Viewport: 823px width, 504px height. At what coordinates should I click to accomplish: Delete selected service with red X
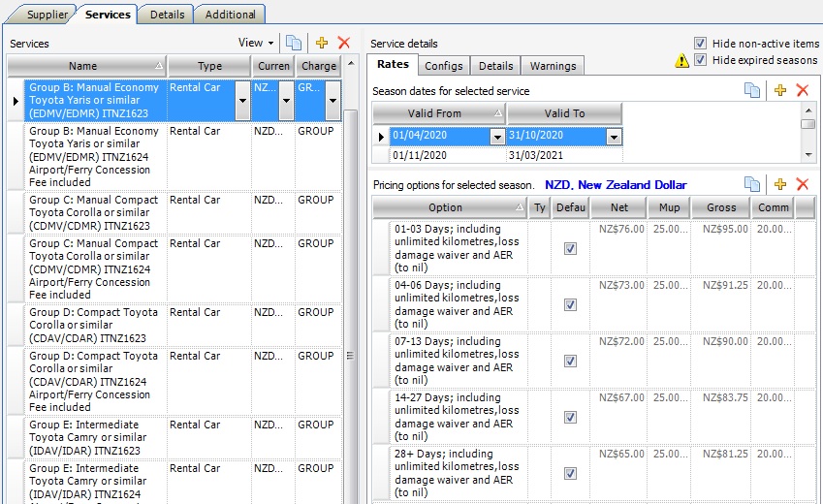click(x=343, y=43)
